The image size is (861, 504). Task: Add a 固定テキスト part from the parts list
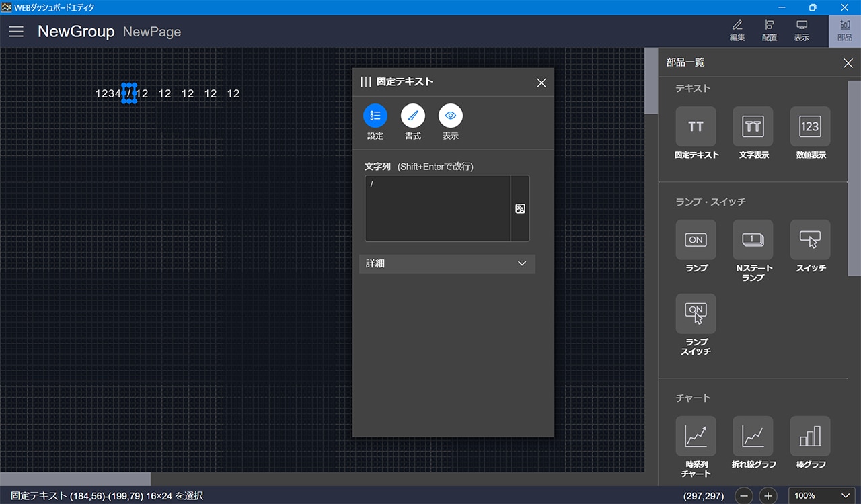click(x=696, y=127)
